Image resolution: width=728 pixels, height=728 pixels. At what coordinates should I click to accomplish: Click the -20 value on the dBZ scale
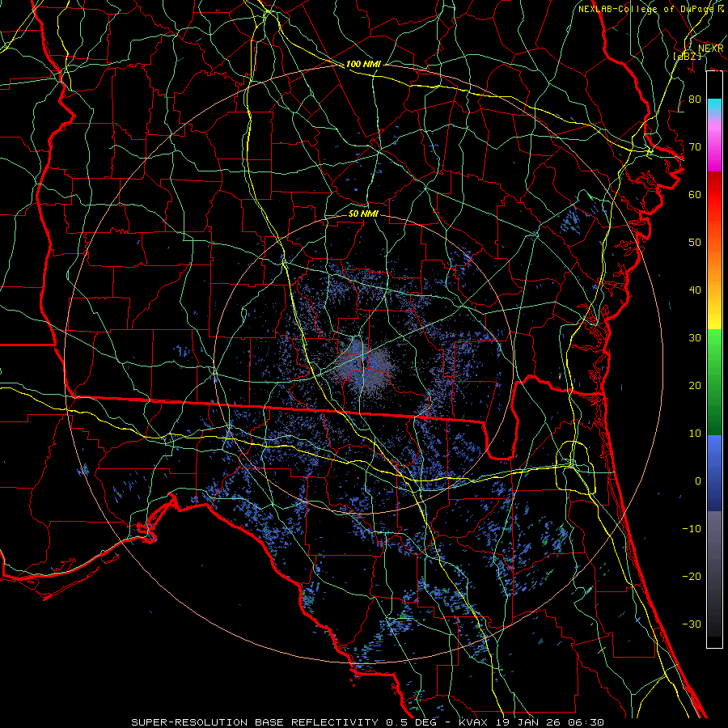tap(692, 577)
